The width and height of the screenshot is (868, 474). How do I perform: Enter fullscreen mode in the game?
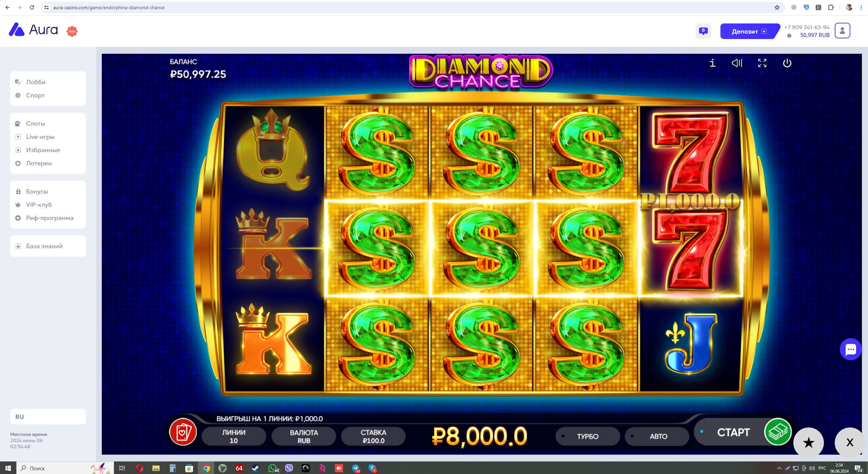[x=762, y=63]
